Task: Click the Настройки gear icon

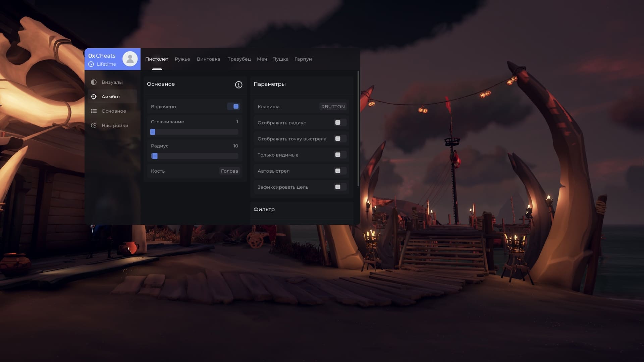Action: point(94,125)
